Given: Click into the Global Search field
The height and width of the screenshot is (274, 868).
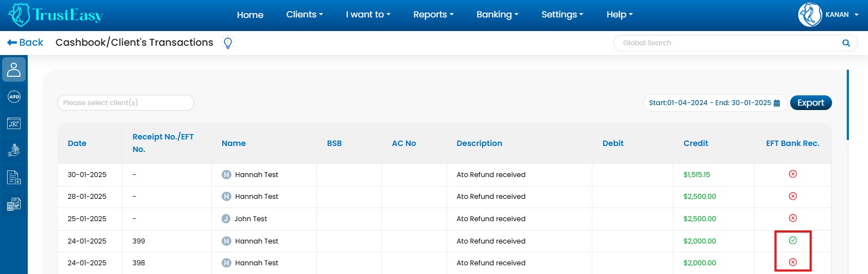Looking at the screenshot, I should (724, 43).
